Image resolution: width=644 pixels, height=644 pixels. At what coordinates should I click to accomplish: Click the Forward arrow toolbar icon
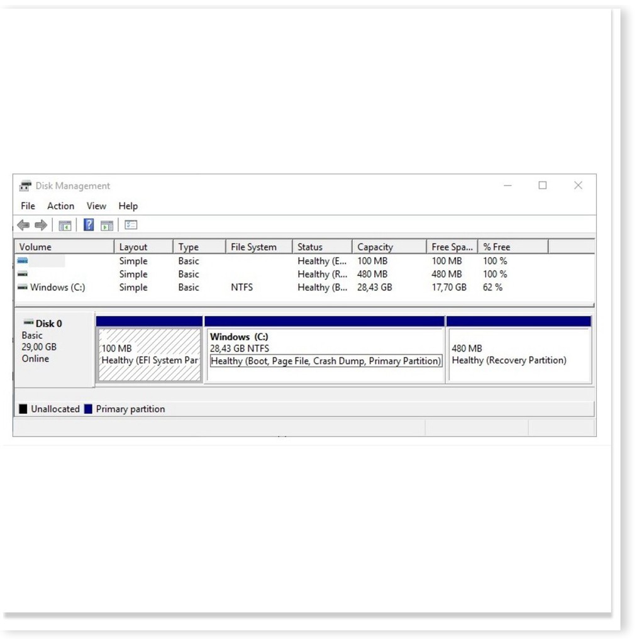pyautogui.click(x=41, y=225)
